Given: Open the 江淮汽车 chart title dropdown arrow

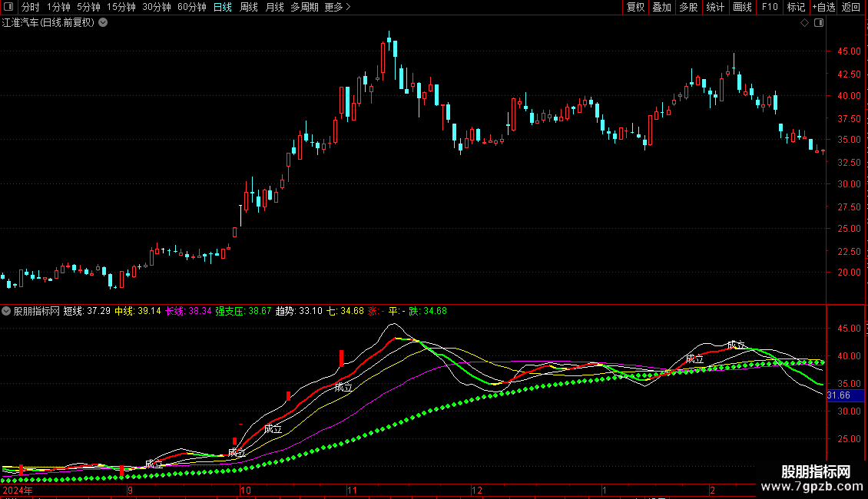Looking at the screenshot, I should 103,23.
